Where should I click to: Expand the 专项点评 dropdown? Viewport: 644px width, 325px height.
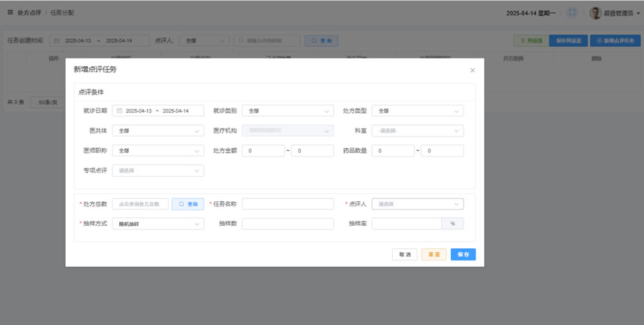pyautogui.click(x=158, y=170)
